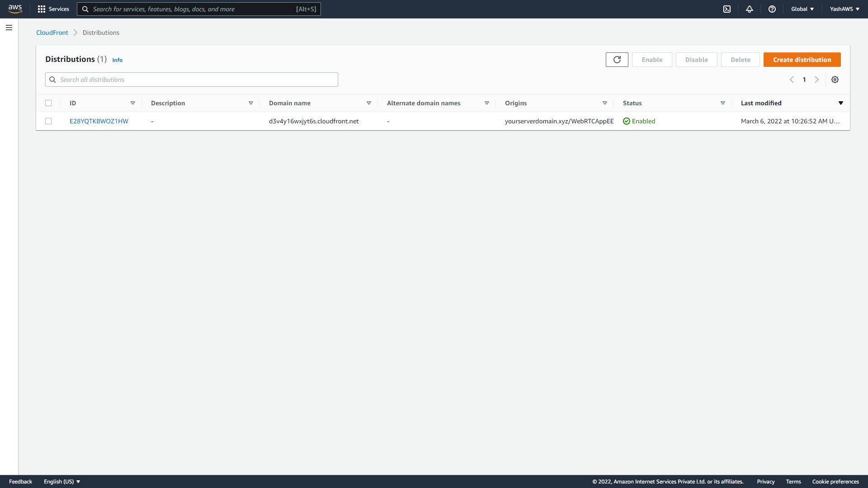Click origin yourserverdomain.xyz/WebRTCAppEE cell
The width and height of the screenshot is (868, 488).
tap(559, 121)
